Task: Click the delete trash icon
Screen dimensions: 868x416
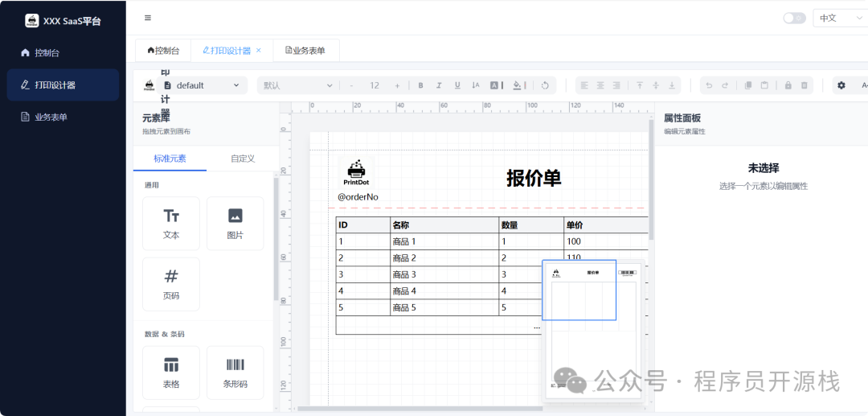Action: [x=805, y=85]
